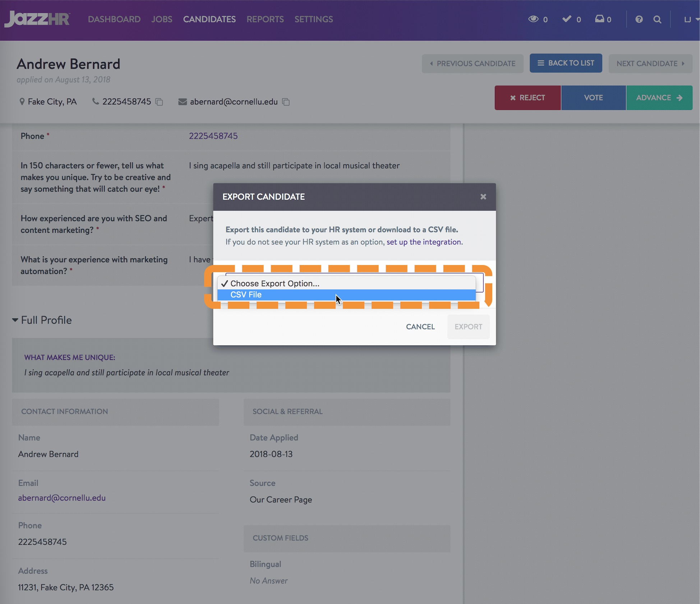The width and height of the screenshot is (700, 604).
Task: Copy email address using copy icon
Action: coord(286,102)
